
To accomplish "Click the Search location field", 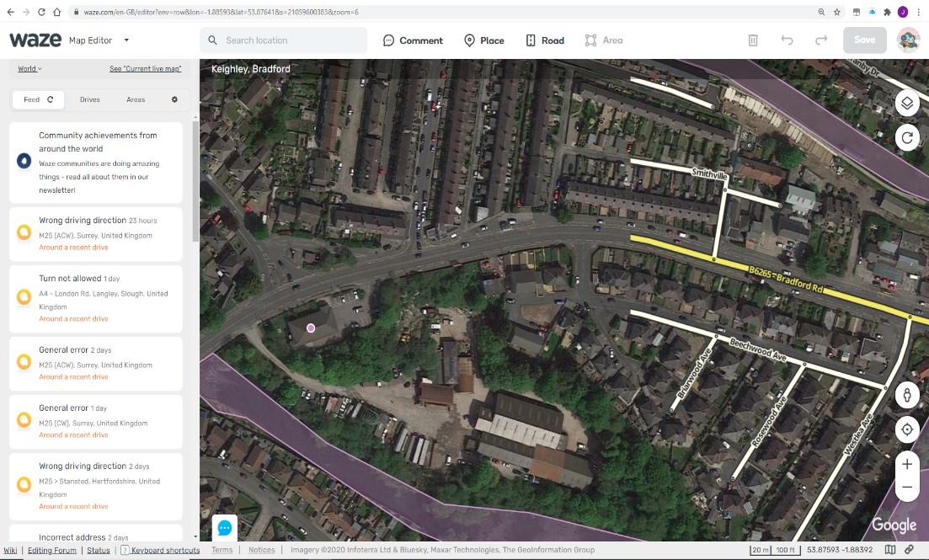I will tap(283, 40).
